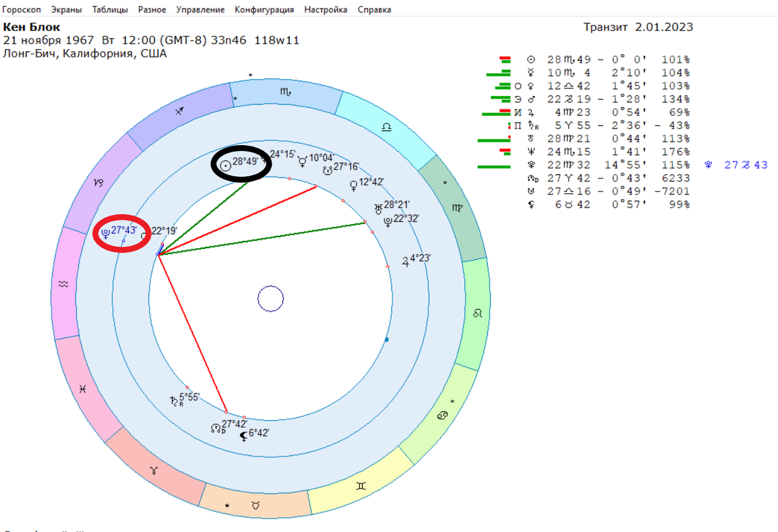Open the Разное menu
The image size is (778, 532).
pos(152,10)
